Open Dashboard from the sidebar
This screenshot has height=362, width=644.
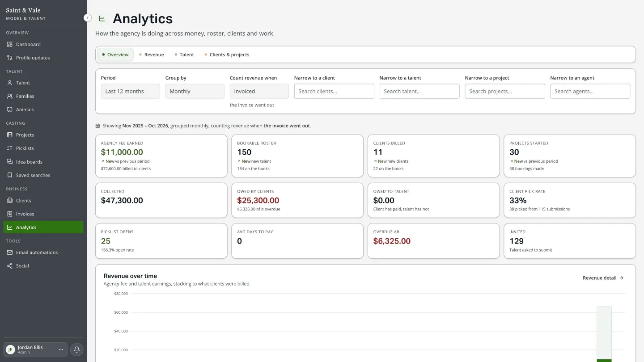(43, 44)
